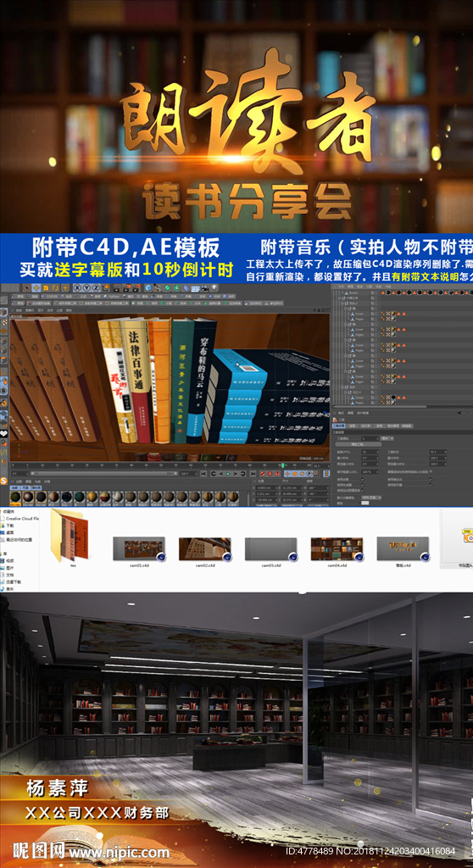Image resolution: width=473 pixels, height=868 pixels.
Task: Switch to the 信息 tab in attributes
Action: point(353,426)
